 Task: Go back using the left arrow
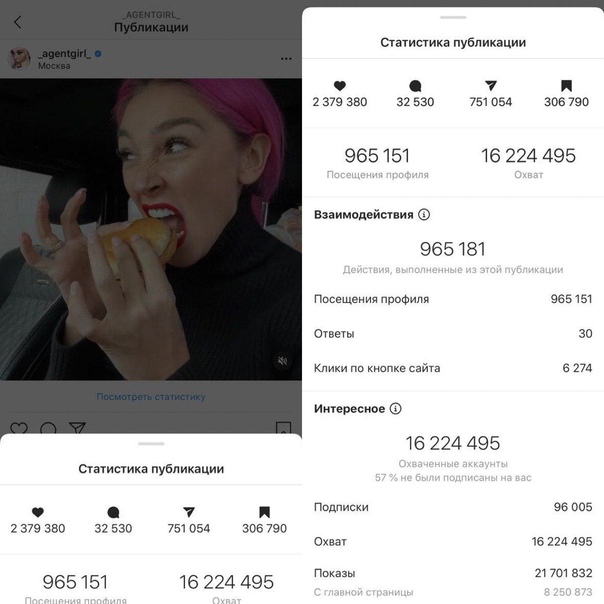tap(17, 22)
